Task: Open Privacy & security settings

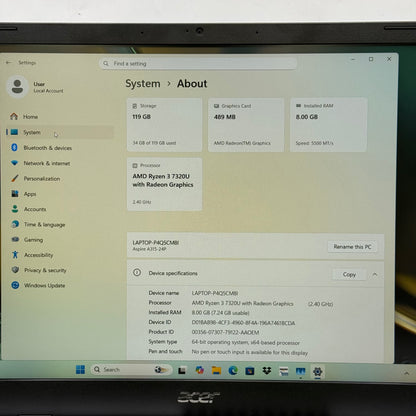Action: pos(59,270)
